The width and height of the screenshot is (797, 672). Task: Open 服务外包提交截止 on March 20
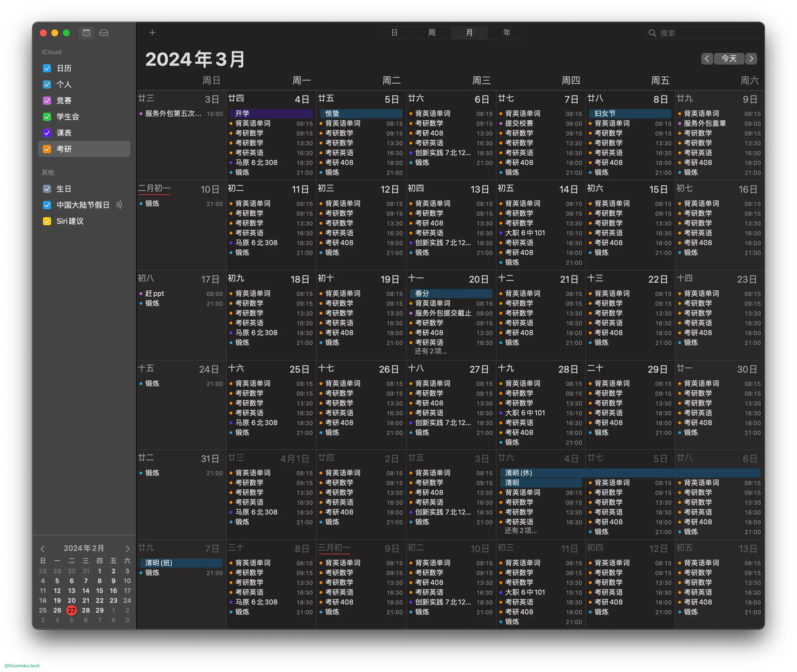(451, 313)
